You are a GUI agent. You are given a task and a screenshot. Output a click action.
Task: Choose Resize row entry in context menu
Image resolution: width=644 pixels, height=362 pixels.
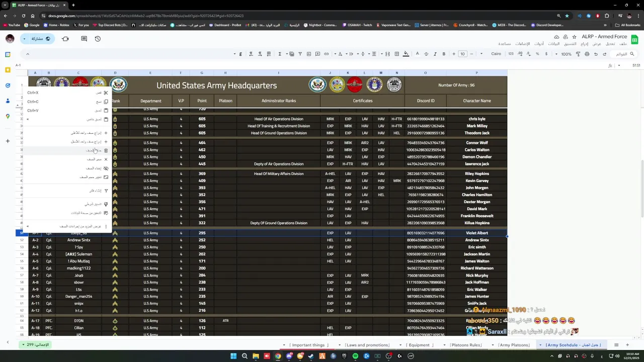click(x=68, y=177)
